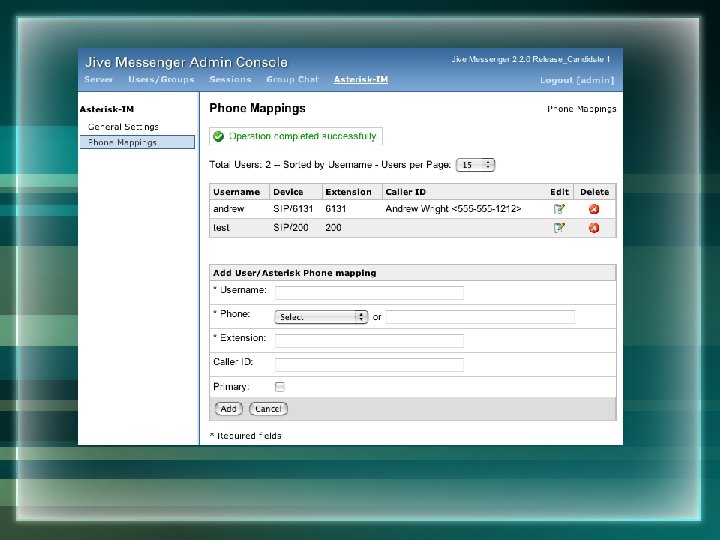
Task: Click the username cell 'andrew'
Action: [229, 209]
